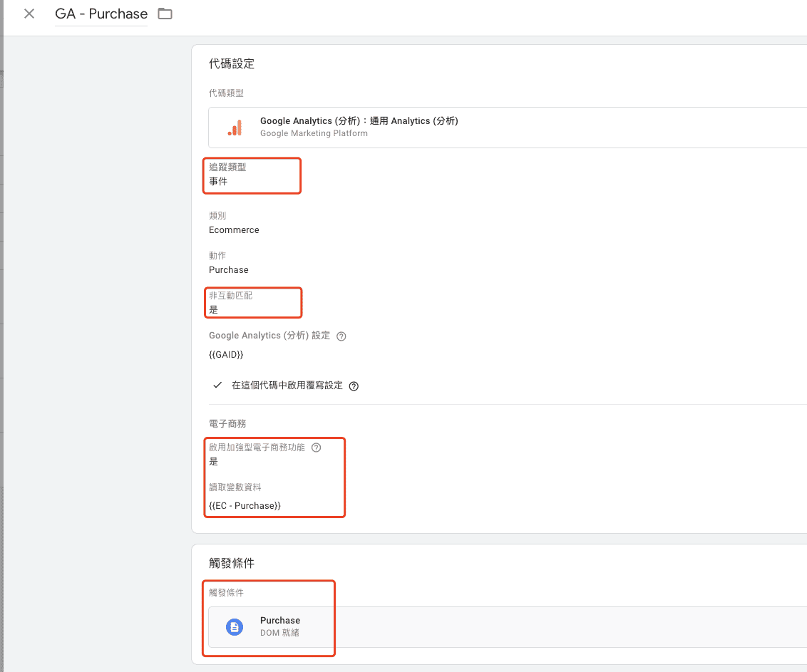This screenshot has width=807, height=672.
Task: Open help icon beside 在這個代碼中啟用覆寫設定
Action: 354,386
